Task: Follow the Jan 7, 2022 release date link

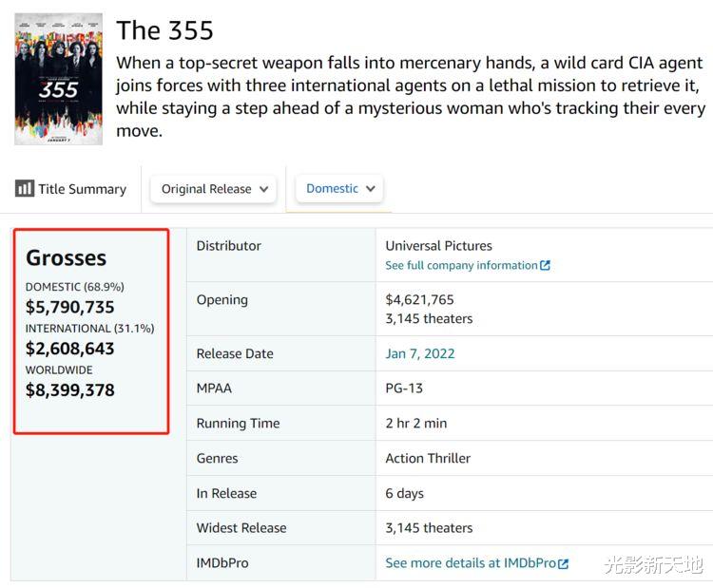Action: (420, 353)
